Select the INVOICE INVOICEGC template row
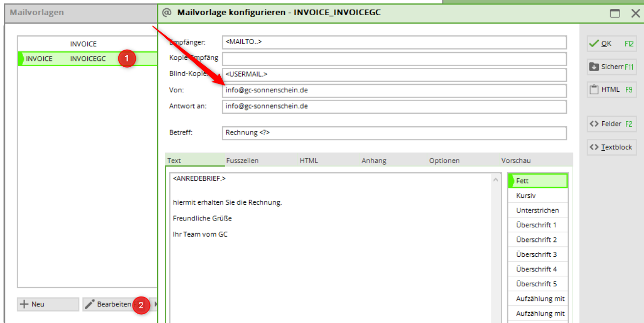The height and width of the screenshot is (323, 644). point(87,59)
